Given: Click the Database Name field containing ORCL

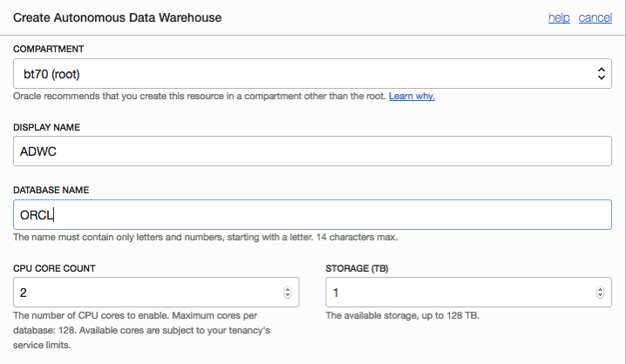Looking at the screenshot, I should tap(312, 215).
